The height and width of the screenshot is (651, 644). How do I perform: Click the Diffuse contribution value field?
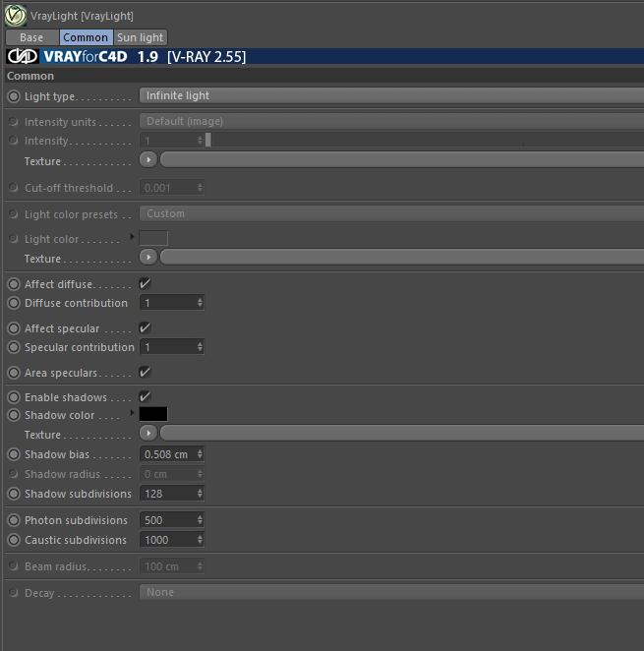coord(171,303)
